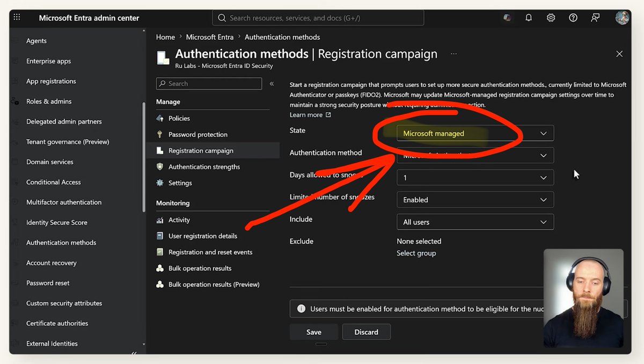Focus the blade menu Search field
The image size is (644, 364).
(x=209, y=84)
